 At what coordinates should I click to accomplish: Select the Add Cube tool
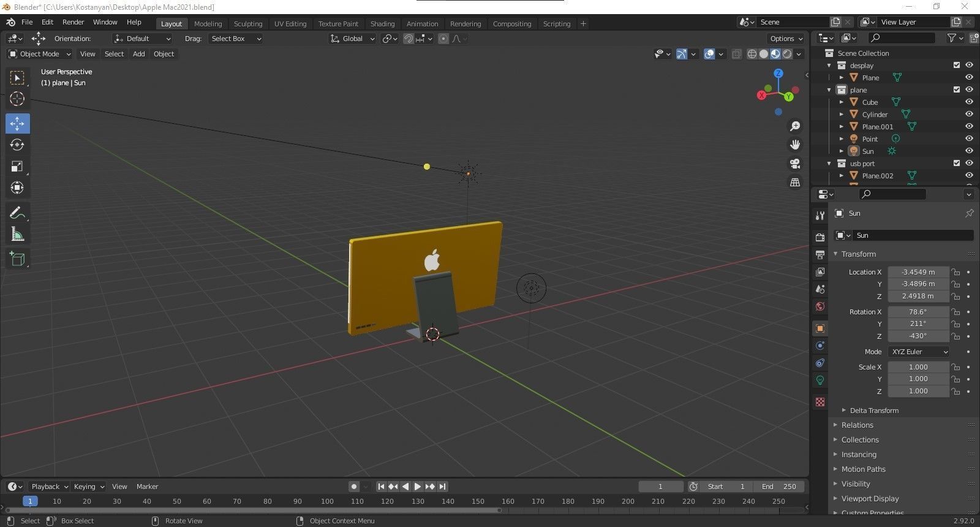click(17, 259)
